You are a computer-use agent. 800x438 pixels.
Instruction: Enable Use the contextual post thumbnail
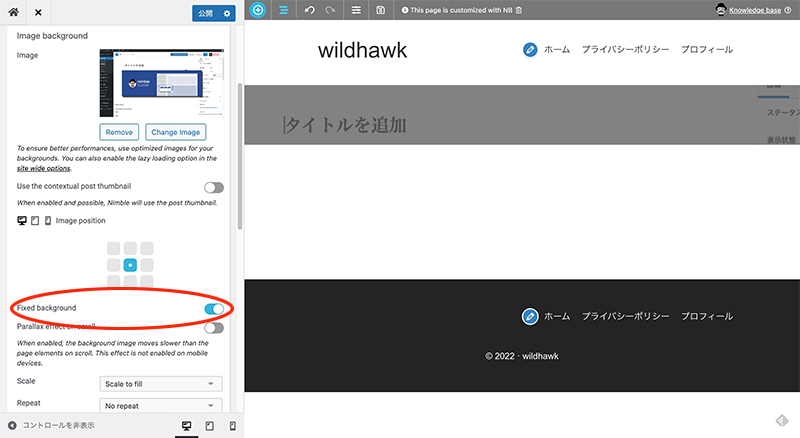pyautogui.click(x=213, y=187)
